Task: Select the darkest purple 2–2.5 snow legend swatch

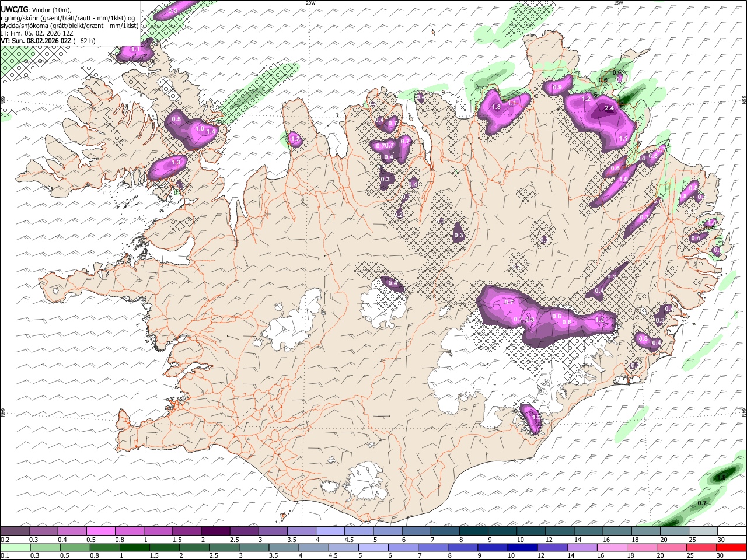Action: [216, 531]
